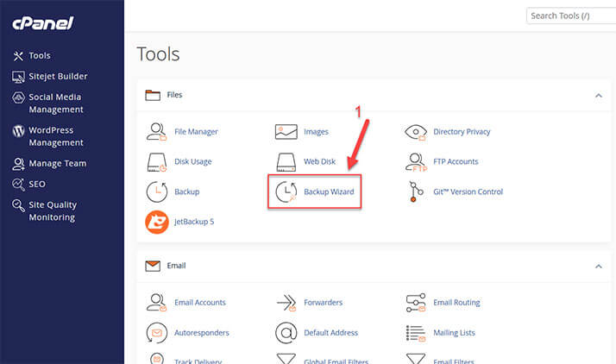Open the Directory Privacy eye icon

(x=417, y=132)
